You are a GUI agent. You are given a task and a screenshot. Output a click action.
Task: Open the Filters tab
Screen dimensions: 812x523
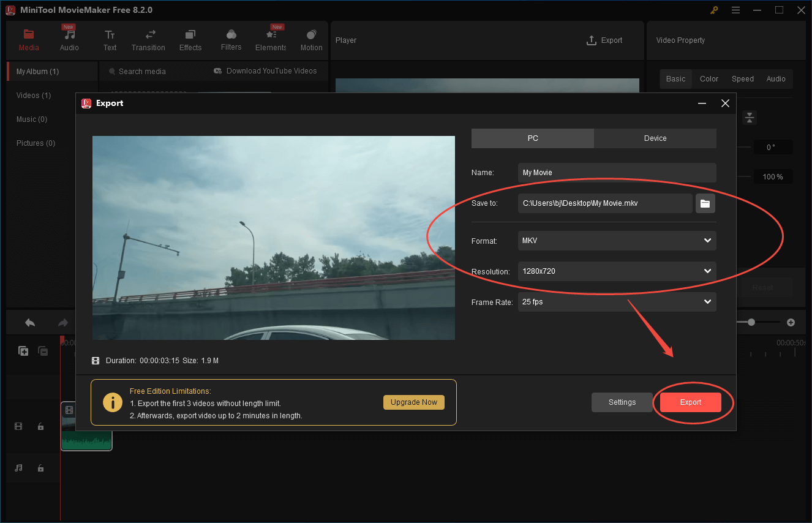231,40
